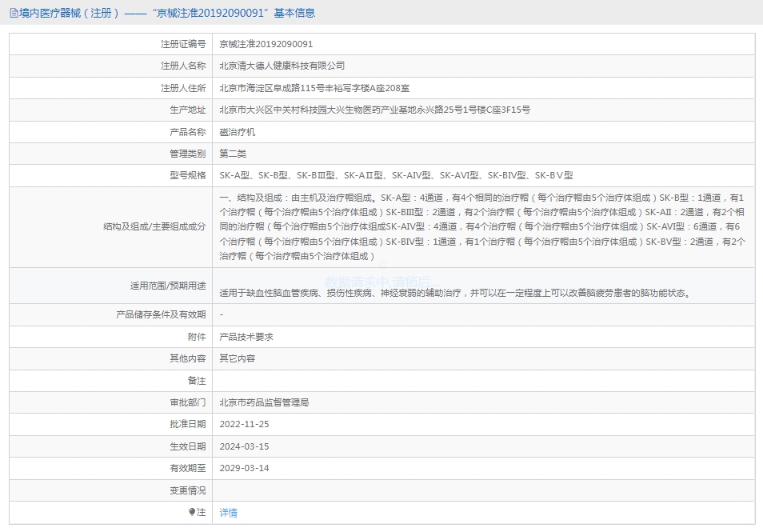Click the 管理类别 row label
The image size is (763, 532).
pyautogui.click(x=188, y=154)
